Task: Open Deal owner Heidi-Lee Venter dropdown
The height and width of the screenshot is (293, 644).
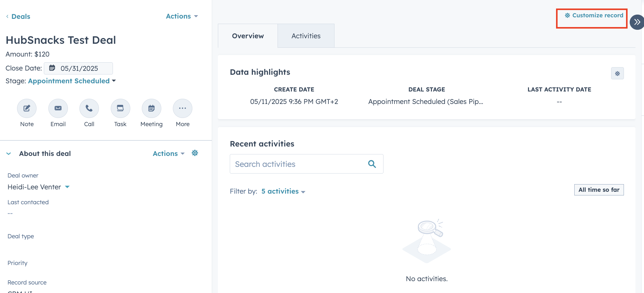Action: pos(39,187)
